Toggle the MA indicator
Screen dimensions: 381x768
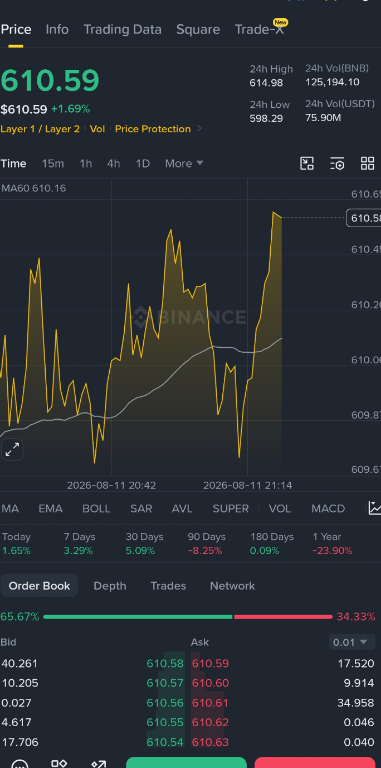click(10, 508)
